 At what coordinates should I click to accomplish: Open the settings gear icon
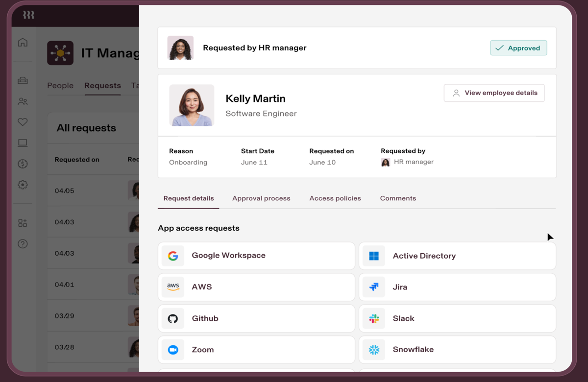[x=23, y=185]
